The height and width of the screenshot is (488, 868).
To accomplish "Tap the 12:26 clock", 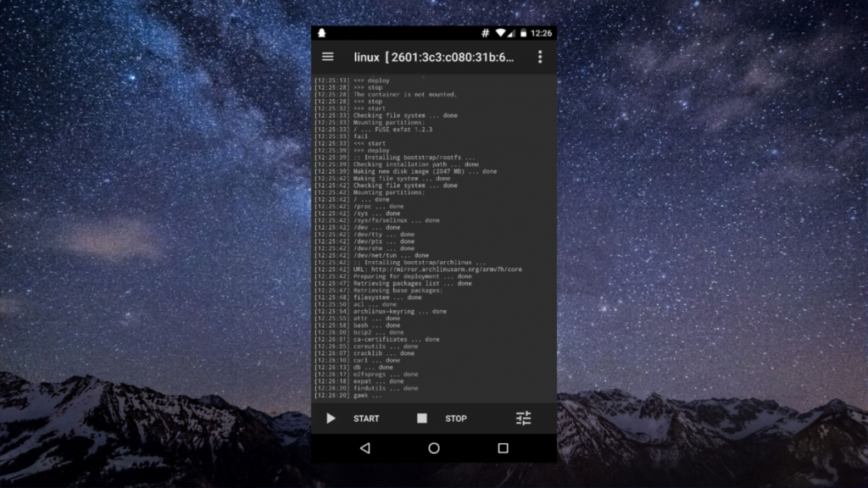I will click(x=542, y=33).
